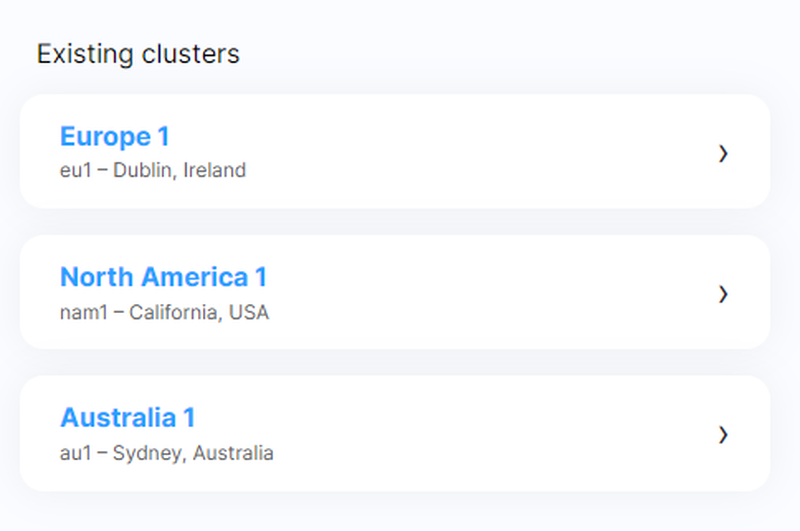Go to the Australia 1 cluster
The width and height of the screenshot is (800, 531).
click(127, 417)
